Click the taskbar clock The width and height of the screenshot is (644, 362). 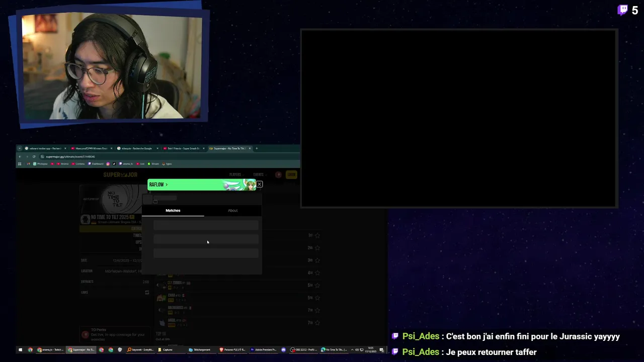click(371, 349)
